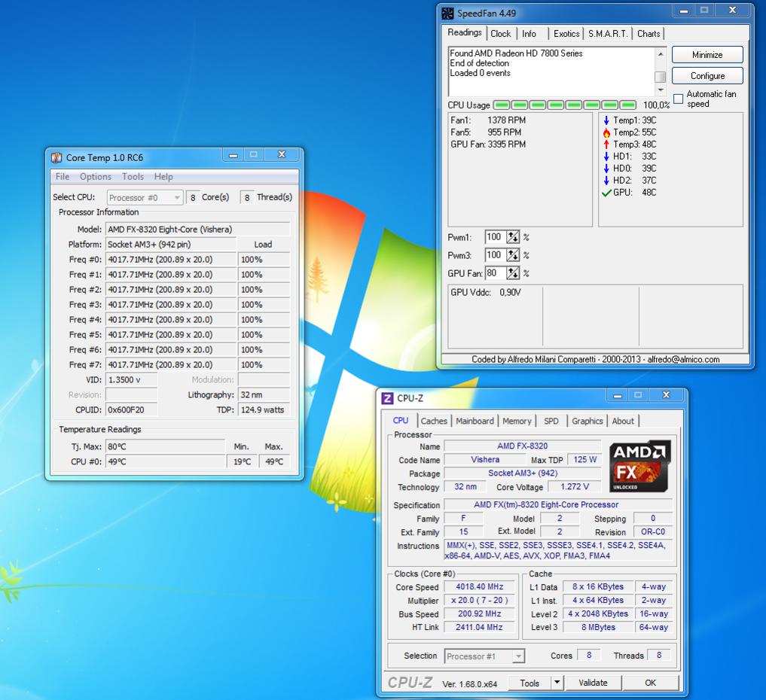Click the SpeedFan title bar icon
The width and height of the screenshot is (766, 700).
(x=448, y=14)
